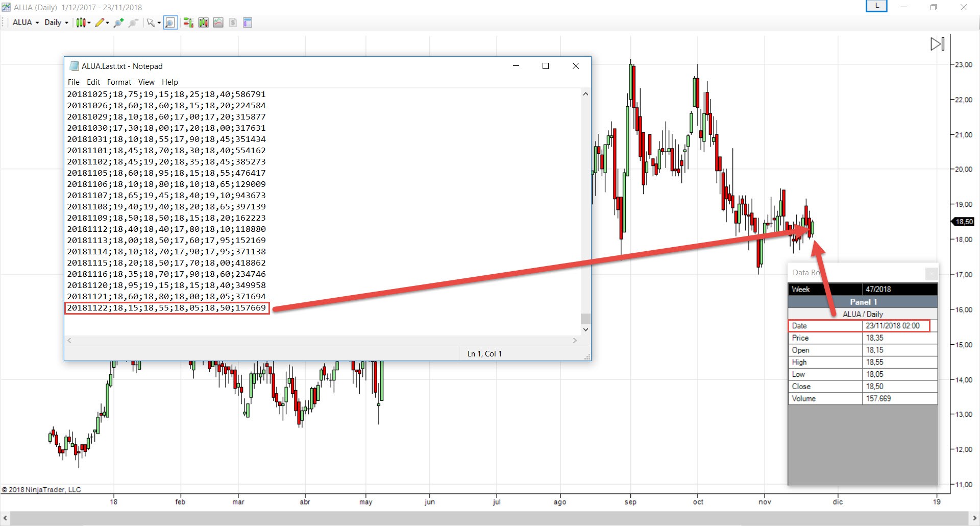
Task: Click the NinjaTrader chart window icon
Action: (x=6, y=7)
